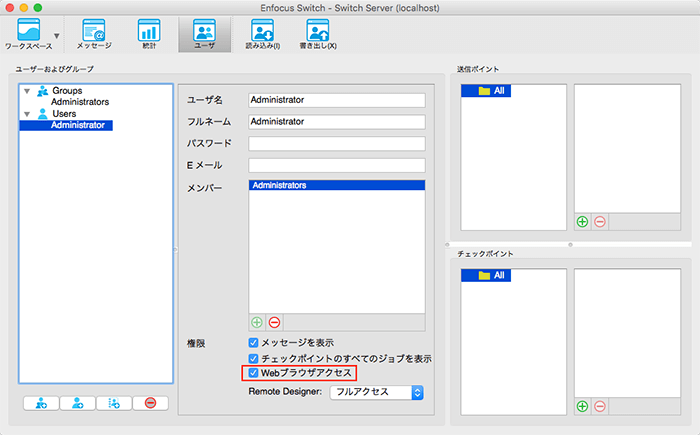Screen dimensions: 700x435
Task: Select the Administrators group in tree
Action: (x=80, y=102)
